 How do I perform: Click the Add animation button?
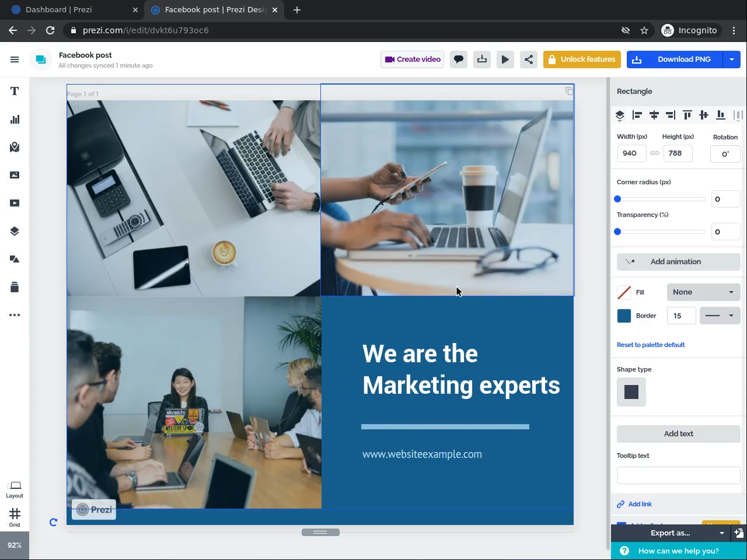[678, 262]
